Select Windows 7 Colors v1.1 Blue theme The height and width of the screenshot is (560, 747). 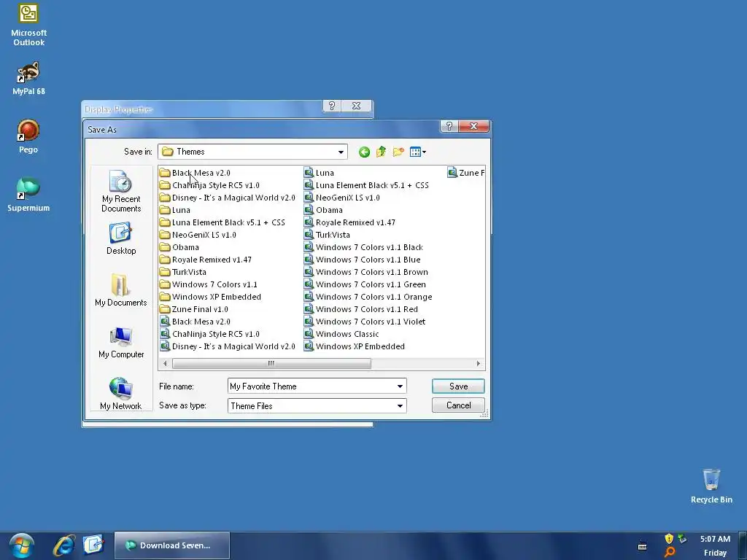(x=362, y=260)
